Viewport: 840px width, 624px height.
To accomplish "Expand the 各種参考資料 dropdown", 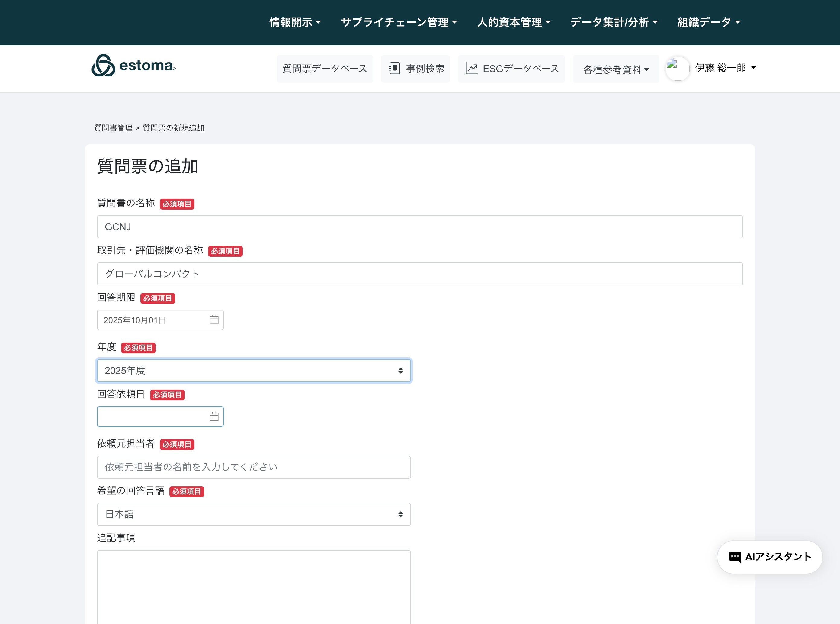I will [x=616, y=69].
